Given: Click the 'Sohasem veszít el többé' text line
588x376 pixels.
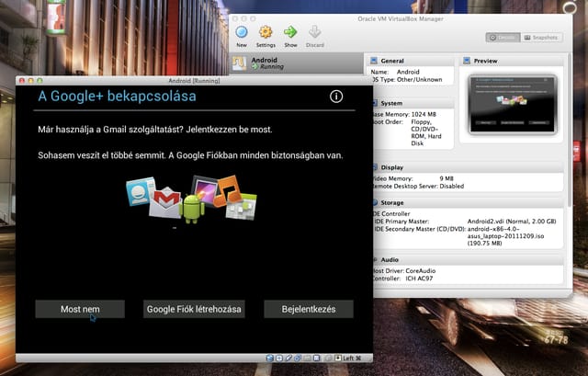Looking at the screenshot, I should [x=190, y=155].
